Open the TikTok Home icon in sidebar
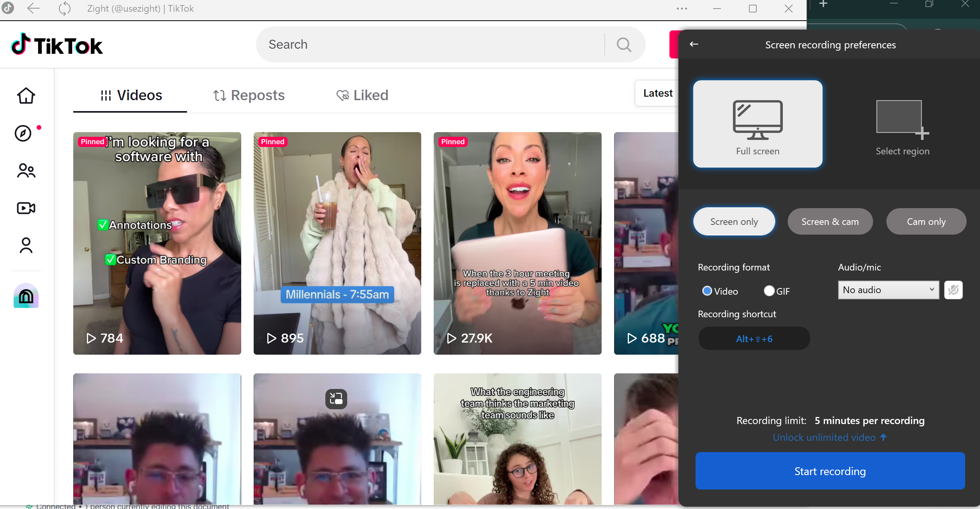Screen dimensions: 980x509 26,95
